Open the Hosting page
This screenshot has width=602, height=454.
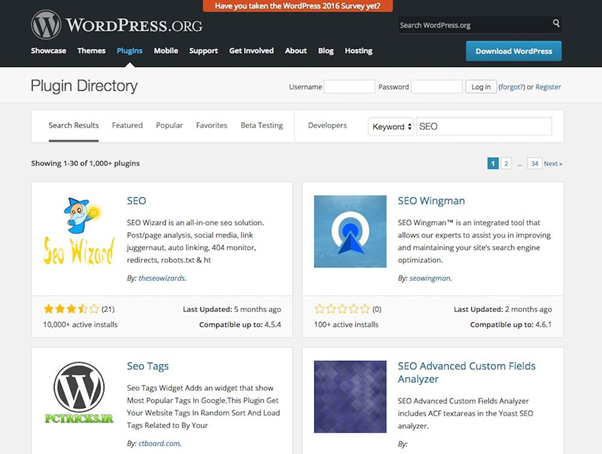tap(359, 51)
